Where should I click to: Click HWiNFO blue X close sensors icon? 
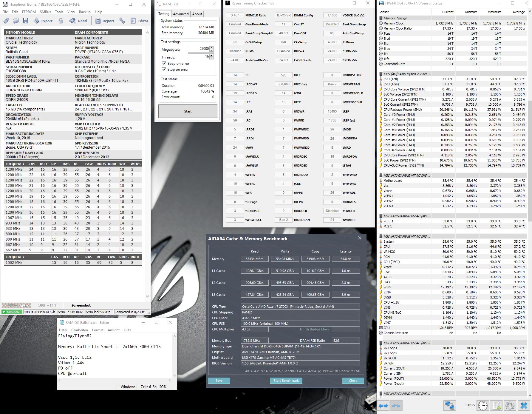pos(524,406)
